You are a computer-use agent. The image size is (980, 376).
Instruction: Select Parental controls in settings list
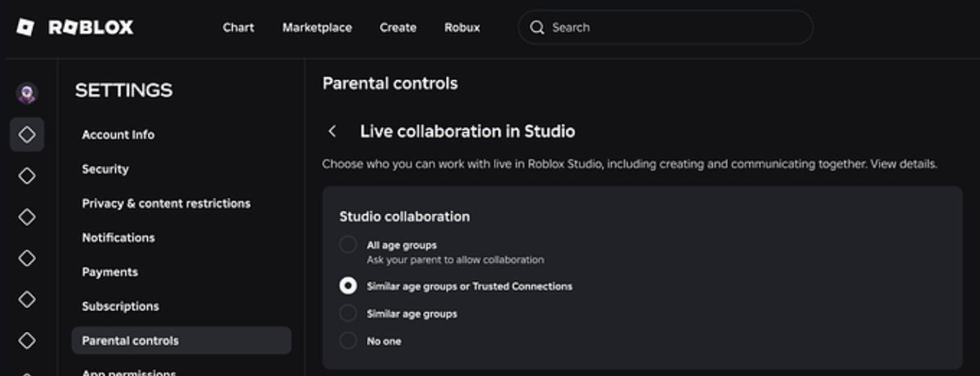coord(181,341)
